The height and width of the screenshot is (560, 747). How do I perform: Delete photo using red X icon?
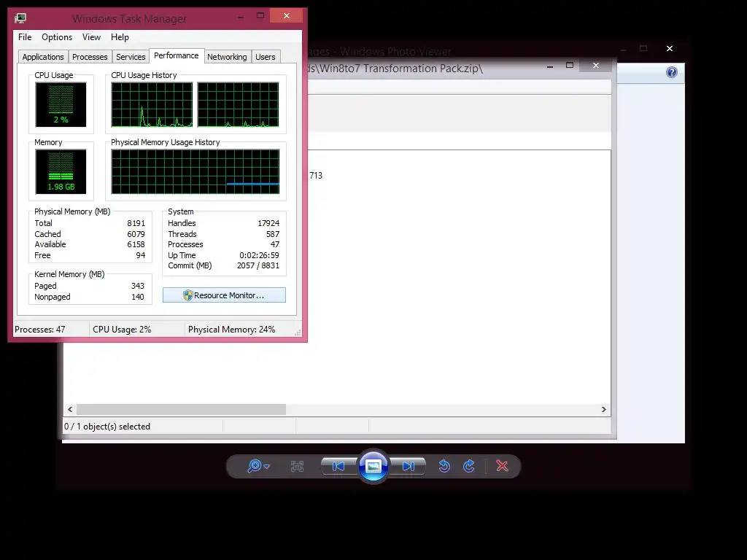coord(502,466)
